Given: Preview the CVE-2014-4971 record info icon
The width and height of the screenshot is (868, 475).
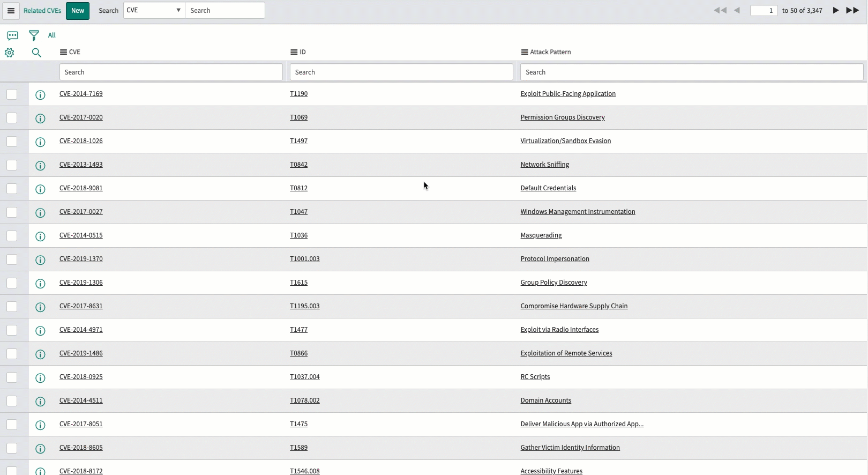Looking at the screenshot, I should [40, 331].
